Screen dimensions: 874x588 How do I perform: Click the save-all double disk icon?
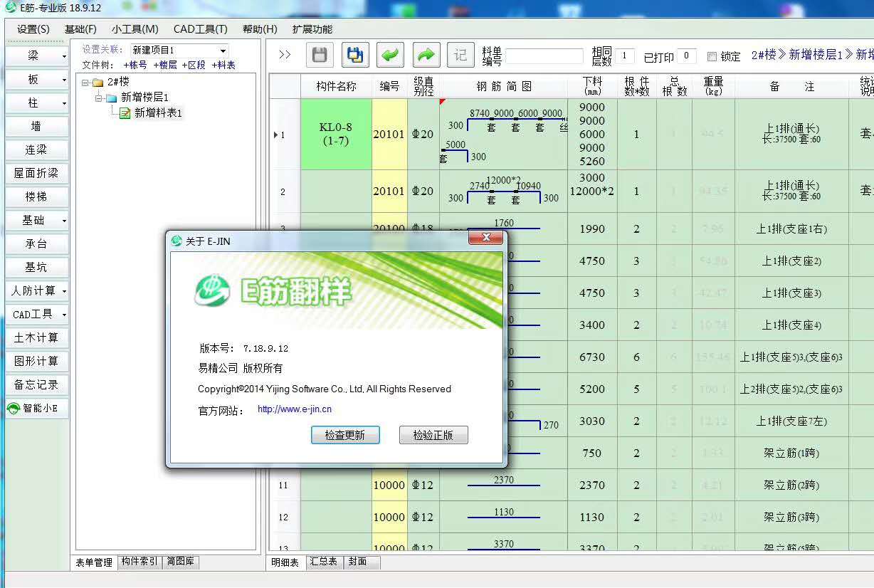[354, 55]
